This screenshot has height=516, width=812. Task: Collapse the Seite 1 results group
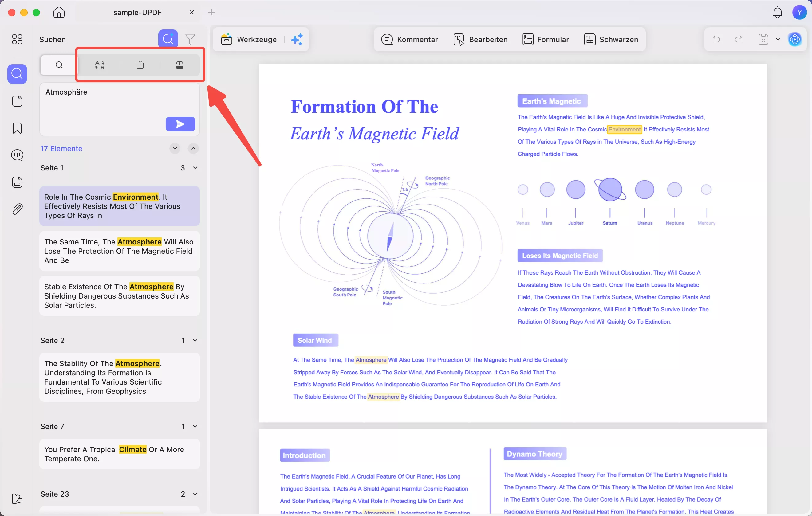(195, 168)
